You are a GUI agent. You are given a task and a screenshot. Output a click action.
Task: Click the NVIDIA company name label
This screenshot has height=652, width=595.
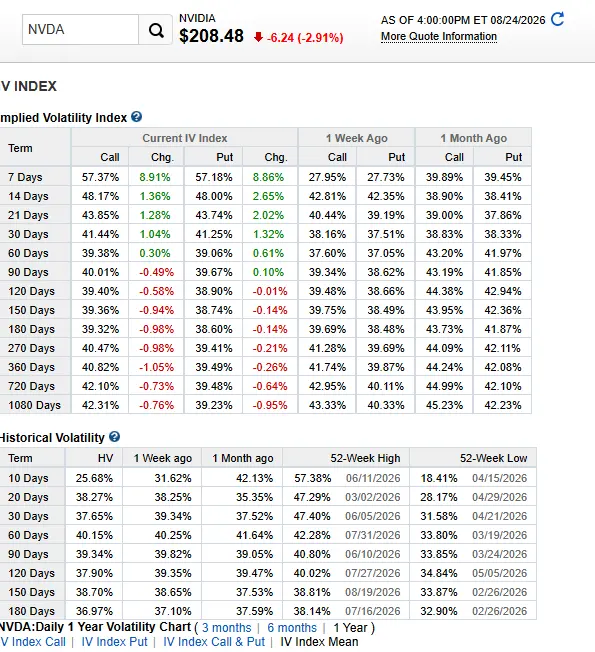pyautogui.click(x=197, y=18)
